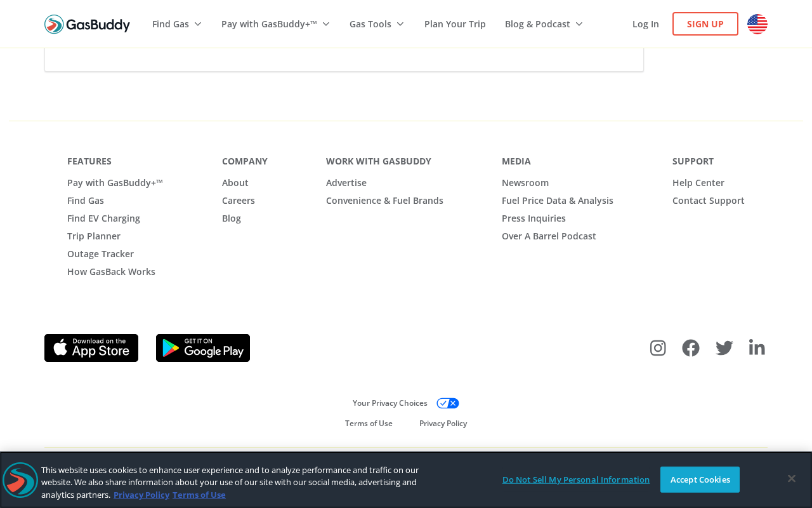Open How GasBack Works link
Screen dimensions: 812x508
[x=111, y=272]
